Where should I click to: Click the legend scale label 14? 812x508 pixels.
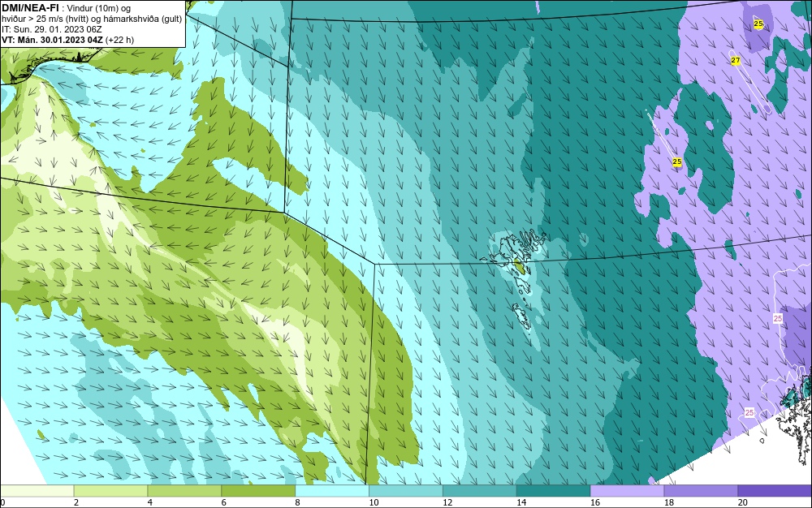(x=521, y=502)
